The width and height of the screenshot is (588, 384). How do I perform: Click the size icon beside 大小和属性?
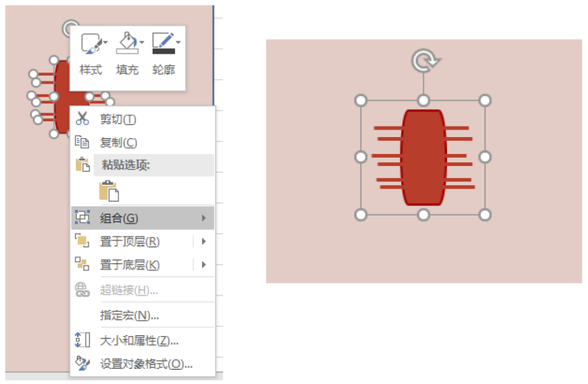[83, 340]
